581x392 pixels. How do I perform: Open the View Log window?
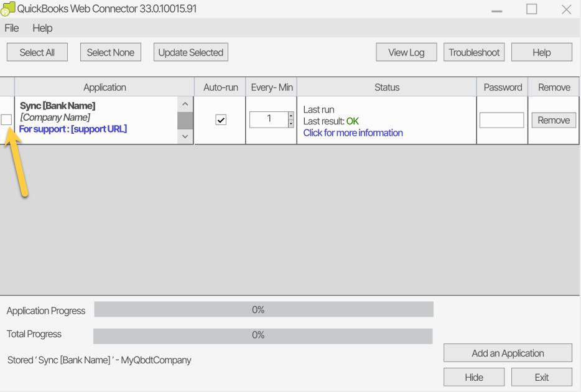(x=406, y=52)
